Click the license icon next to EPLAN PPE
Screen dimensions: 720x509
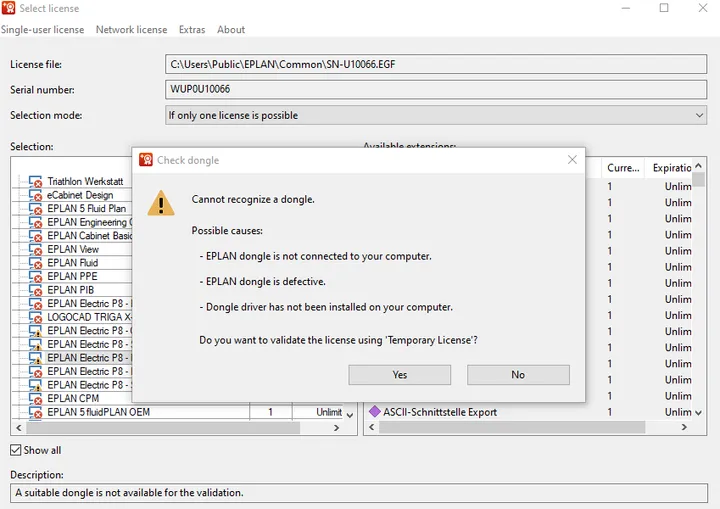pos(35,277)
